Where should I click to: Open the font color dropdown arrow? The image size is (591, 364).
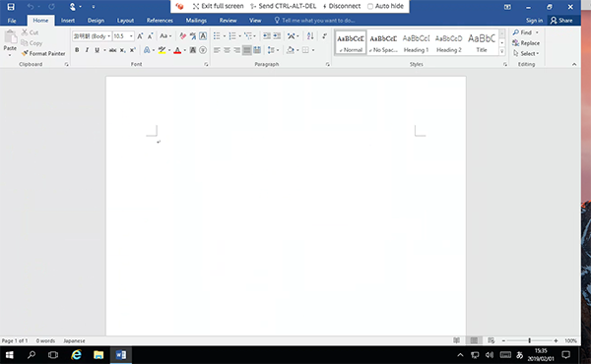[185, 50]
